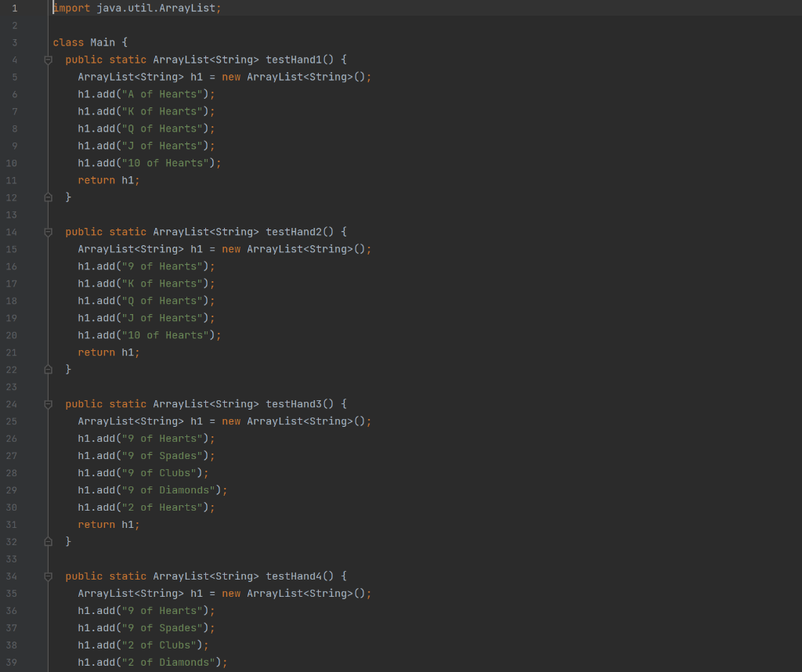Viewport: 802px width, 672px height.
Task: Click "10 of Hearts" on line 20
Action: (x=165, y=335)
